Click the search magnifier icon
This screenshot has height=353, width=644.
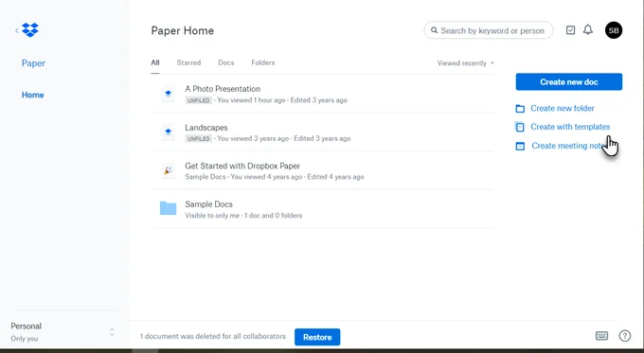[x=434, y=30]
